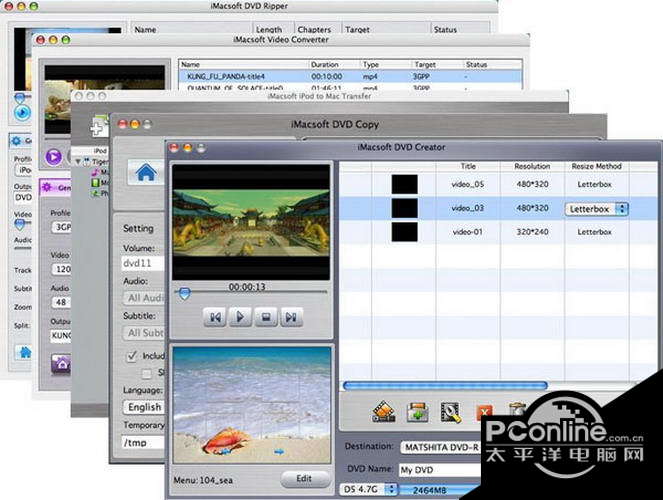Open the All Audio dropdown in DVD Copy
The width and height of the screenshot is (663, 500).
click(x=144, y=298)
